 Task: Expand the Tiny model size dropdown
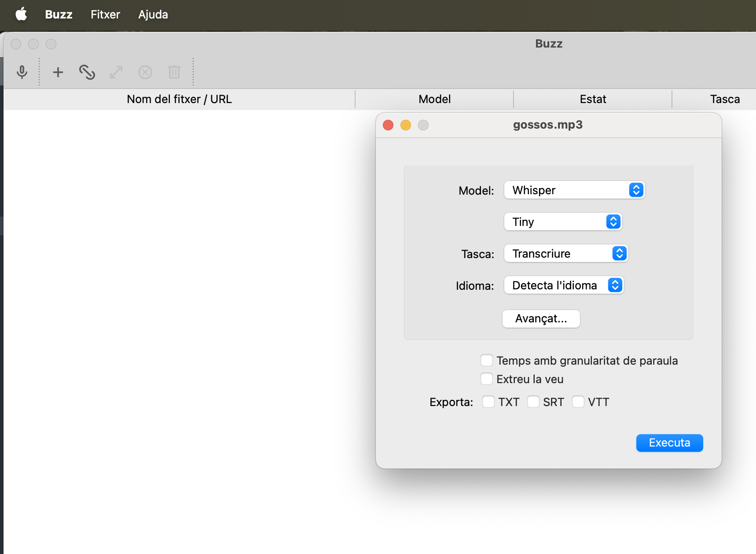(562, 222)
